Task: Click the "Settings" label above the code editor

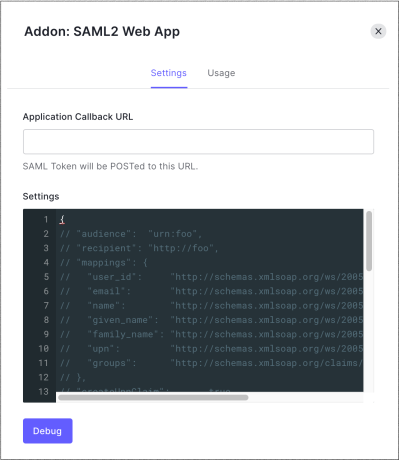Action: 41,196
